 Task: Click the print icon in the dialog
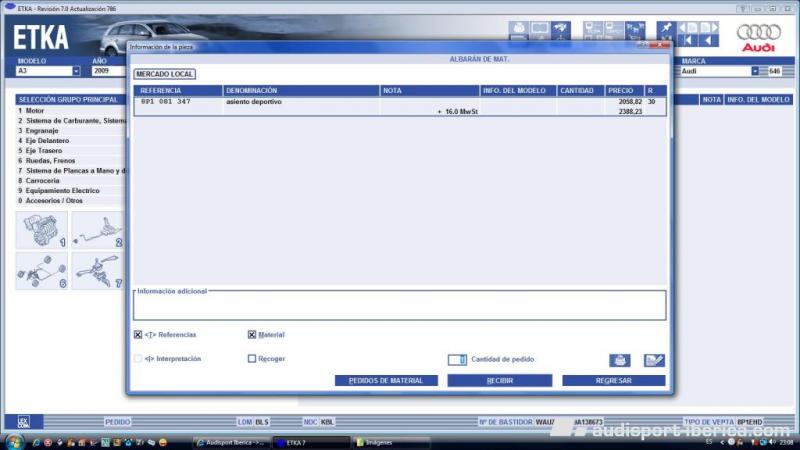[x=619, y=360]
